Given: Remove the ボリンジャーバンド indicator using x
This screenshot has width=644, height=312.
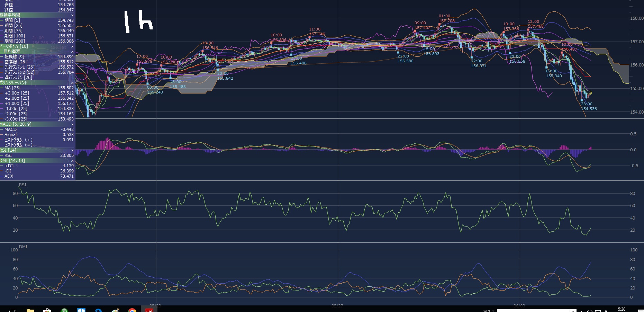Looking at the screenshot, I should point(72,83).
